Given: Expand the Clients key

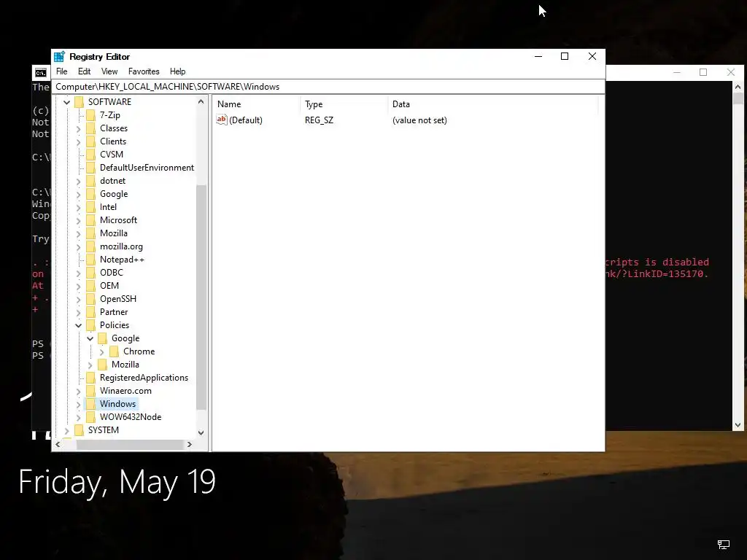Looking at the screenshot, I should tap(79, 141).
